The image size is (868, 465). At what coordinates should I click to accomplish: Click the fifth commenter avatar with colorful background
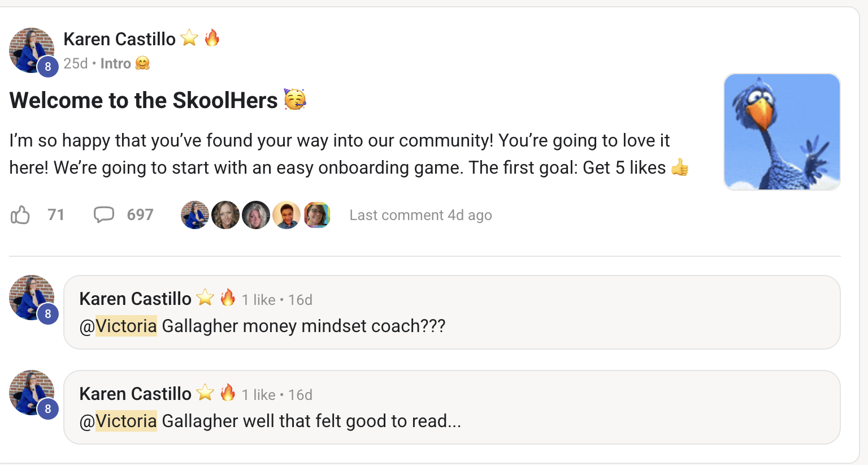(317, 215)
